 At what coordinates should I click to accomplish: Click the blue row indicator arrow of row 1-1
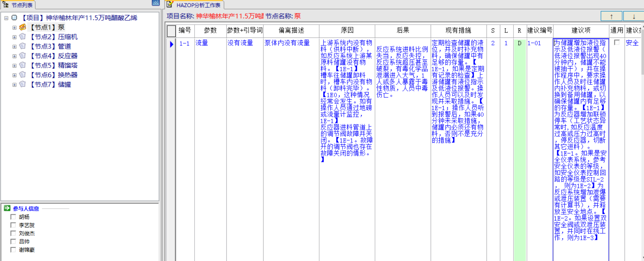[x=171, y=44]
